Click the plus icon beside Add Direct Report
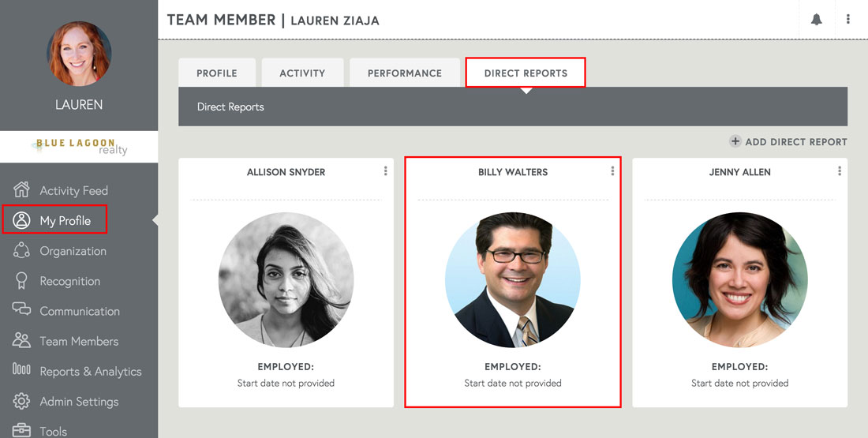 click(735, 141)
